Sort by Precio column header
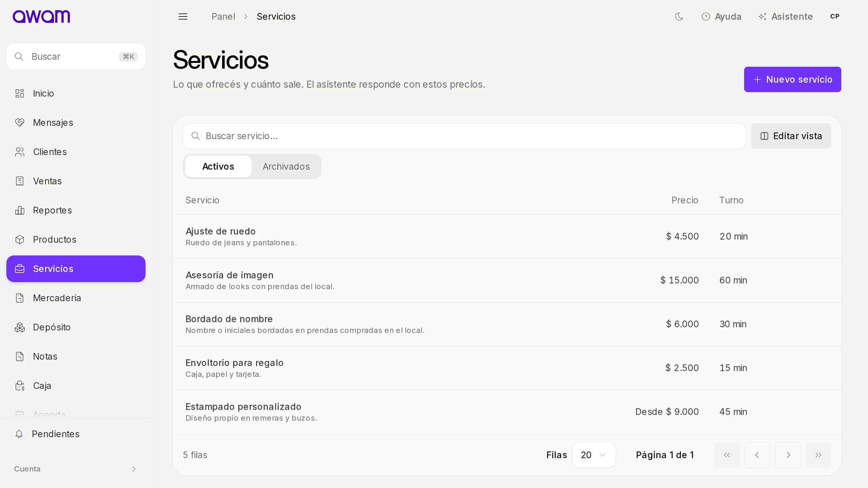Screen dimensions: 868x488 pyautogui.click(x=685, y=200)
